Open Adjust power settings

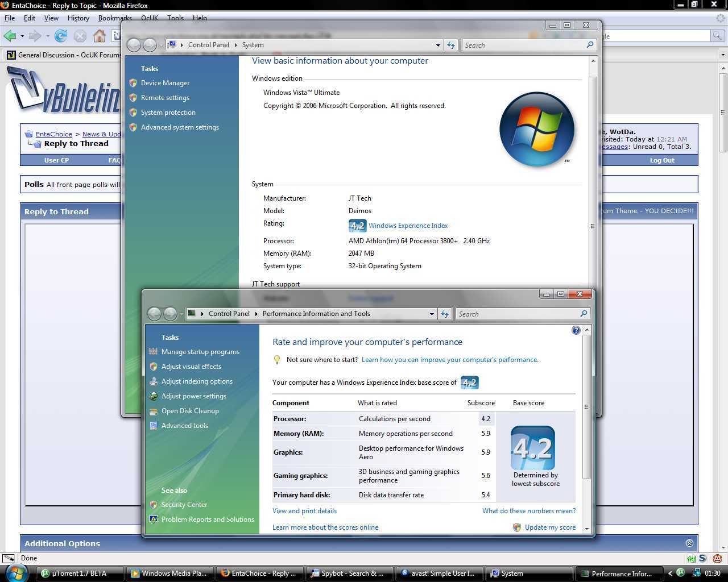coord(193,396)
